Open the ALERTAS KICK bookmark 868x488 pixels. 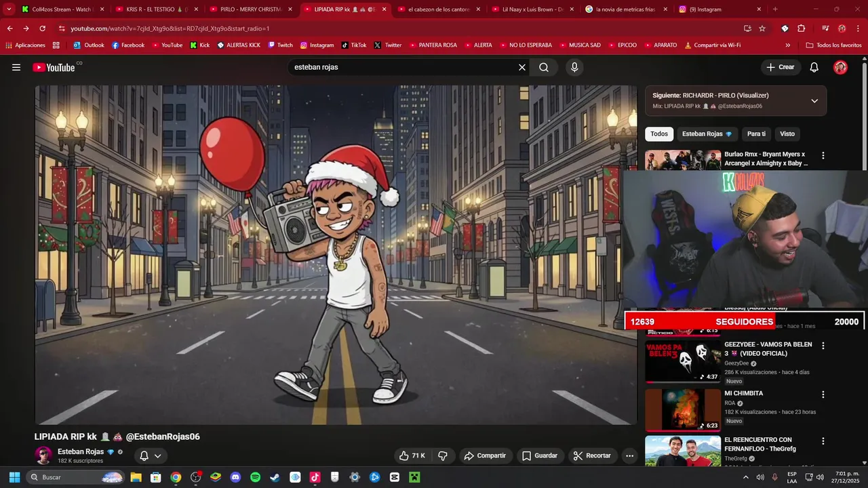click(238, 45)
